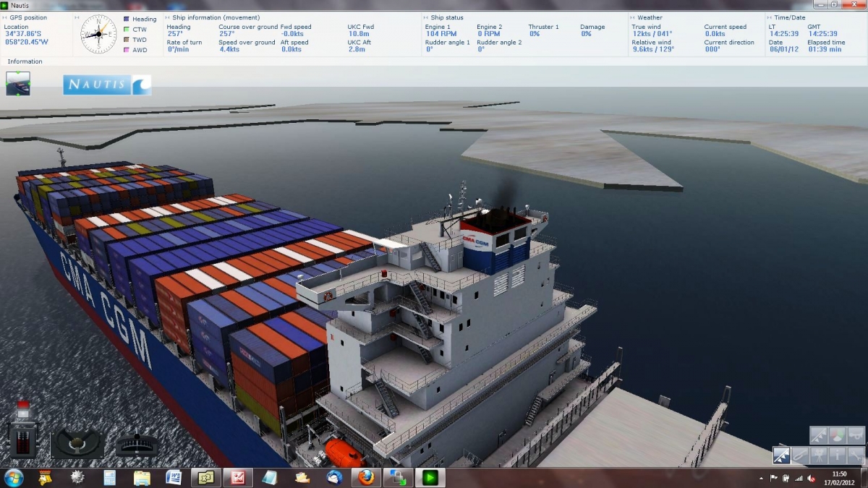Open the spiky gear taskbar icon

coord(78,477)
